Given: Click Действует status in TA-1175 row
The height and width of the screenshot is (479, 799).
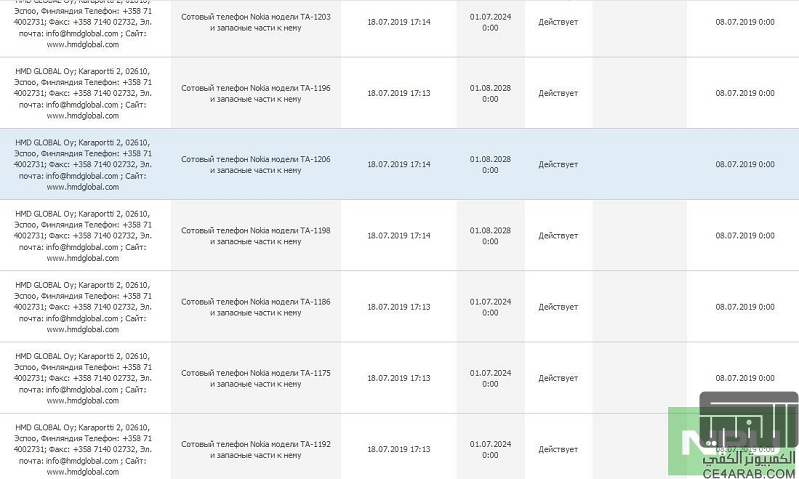Looking at the screenshot, I should (558, 378).
